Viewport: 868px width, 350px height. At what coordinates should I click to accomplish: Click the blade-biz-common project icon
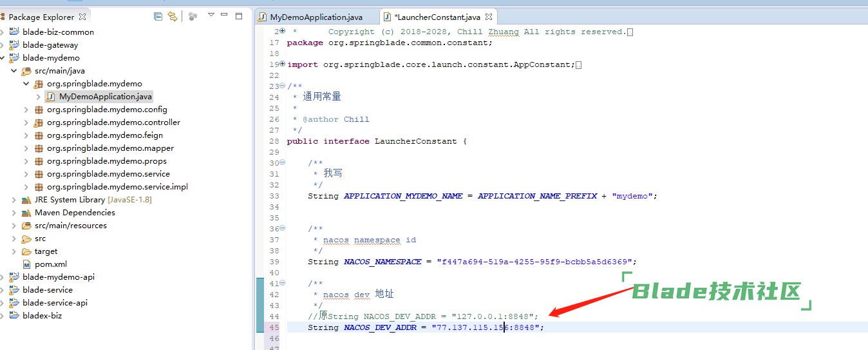[14, 32]
